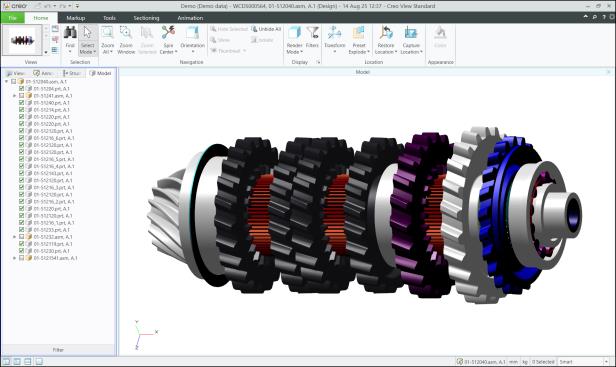Screen dimensions: 616x367
Task: Uncheck the 01-51240.prt checkbox
Action: click(x=22, y=103)
